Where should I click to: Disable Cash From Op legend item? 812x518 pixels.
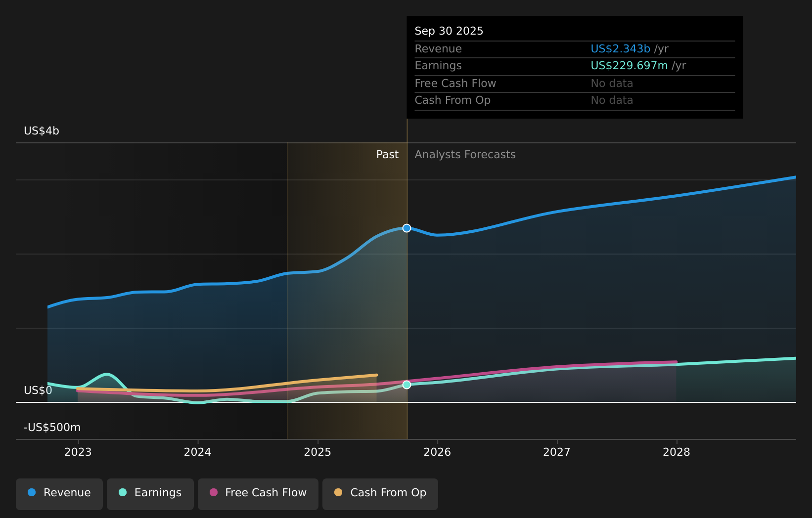pos(380,493)
